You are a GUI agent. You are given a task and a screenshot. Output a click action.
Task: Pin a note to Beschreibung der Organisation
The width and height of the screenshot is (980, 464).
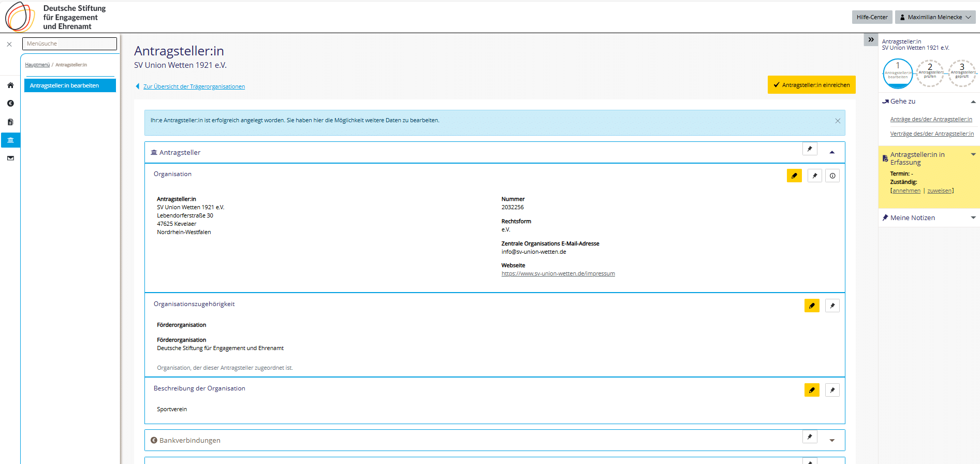tap(832, 390)
